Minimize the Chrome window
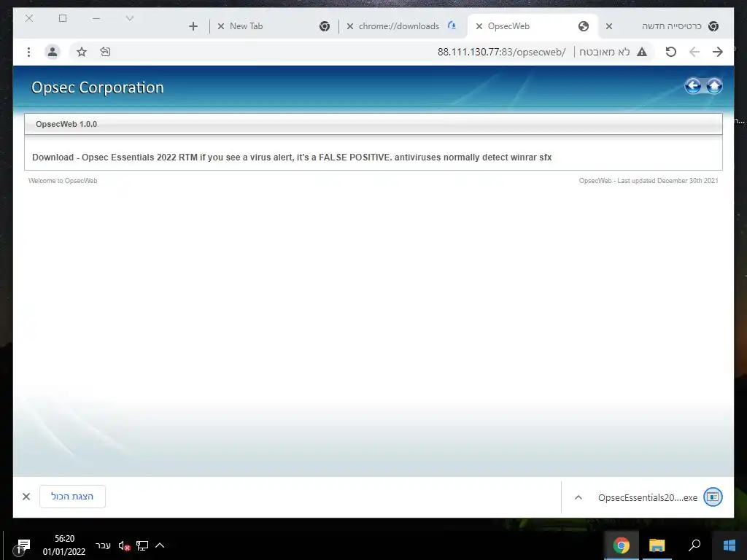747x560 pixels. (x=96, y=18)
